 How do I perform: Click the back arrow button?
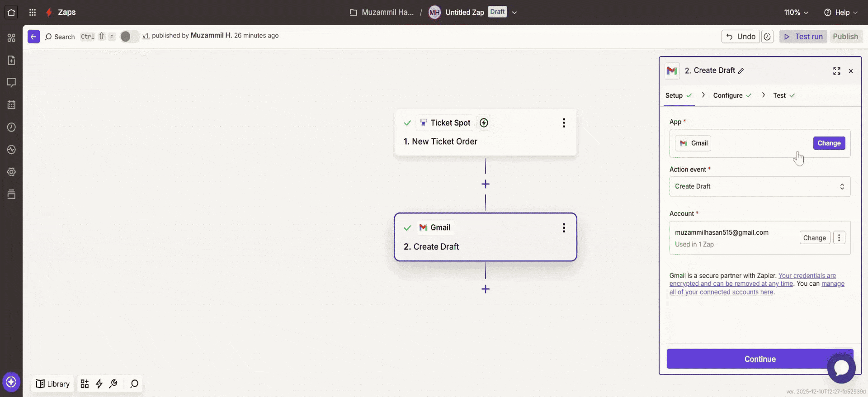33,37
